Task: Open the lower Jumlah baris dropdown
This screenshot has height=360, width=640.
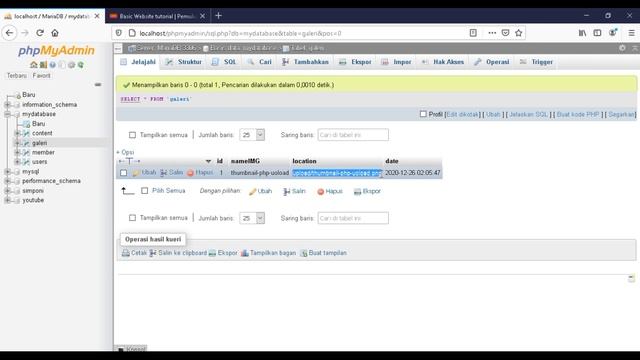Action: 252,218
